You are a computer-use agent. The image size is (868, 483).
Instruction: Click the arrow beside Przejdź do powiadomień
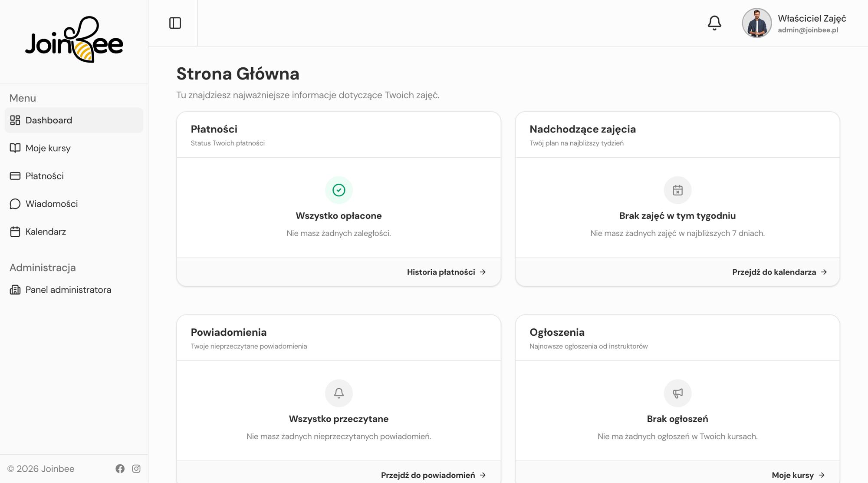point(483,475)
